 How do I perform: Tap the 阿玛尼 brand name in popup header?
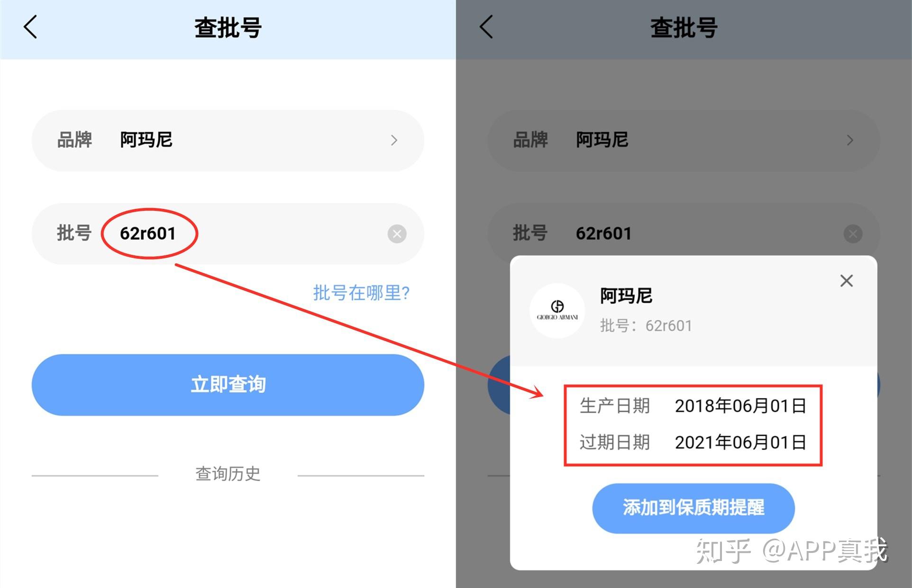[x=626, y=296]
